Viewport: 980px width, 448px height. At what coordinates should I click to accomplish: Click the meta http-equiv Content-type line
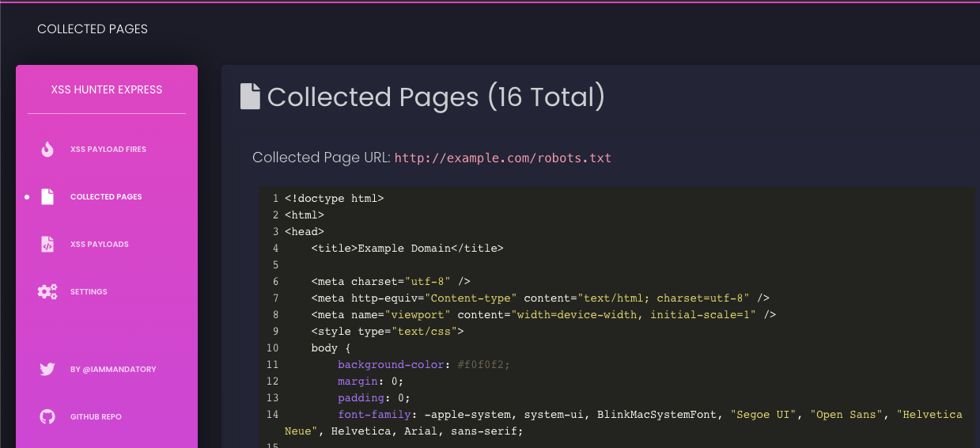point(540,298)
